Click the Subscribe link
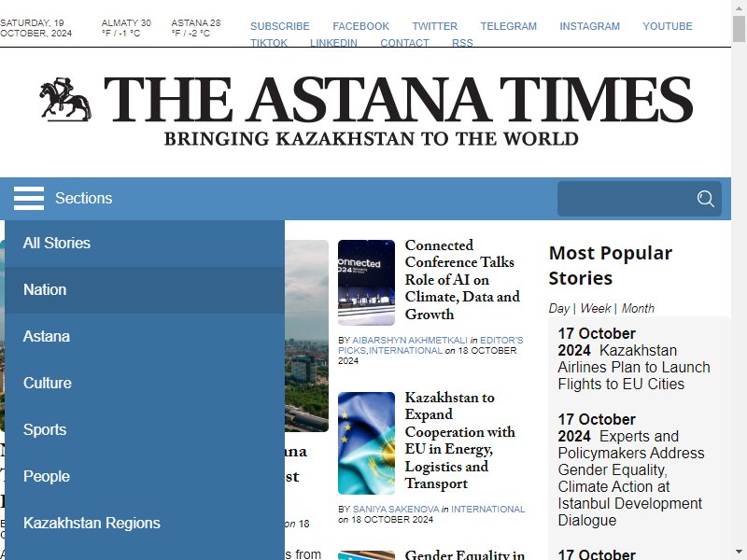Screen dimensions: 747x560 279,26
